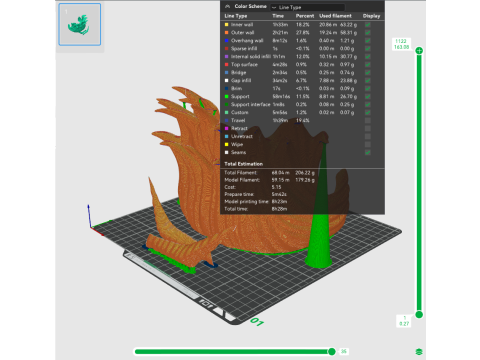The width and height of the screenshot is (480, 360).
Task: Click the plate number 01 label on bed
Action: pos(257,322)
